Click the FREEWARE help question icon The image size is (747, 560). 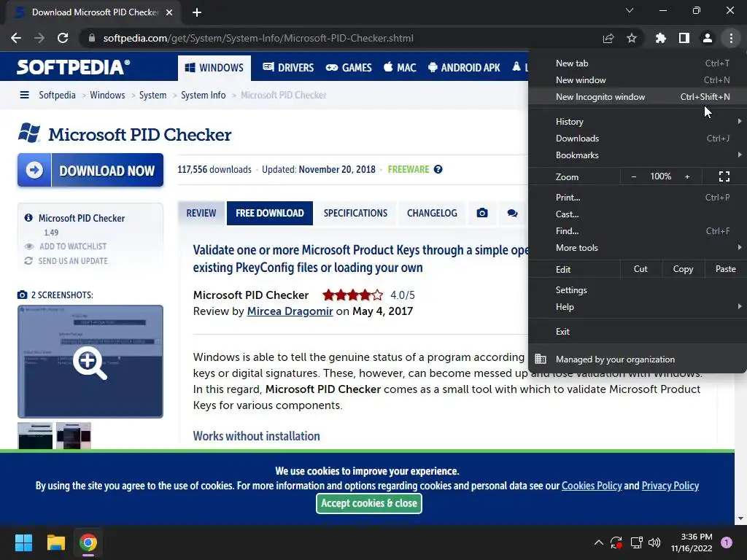tap(438, 169)
